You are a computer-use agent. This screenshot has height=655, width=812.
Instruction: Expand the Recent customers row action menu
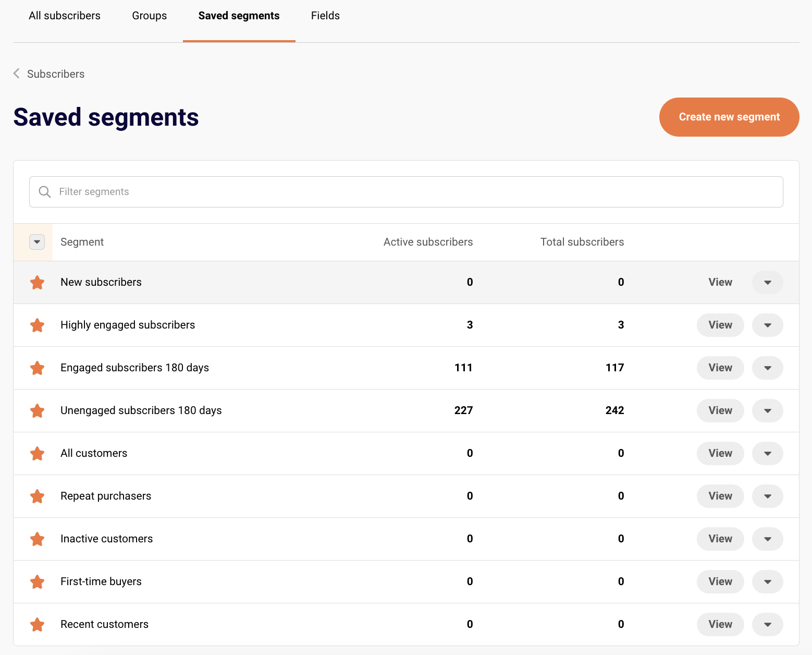(767, 624)
